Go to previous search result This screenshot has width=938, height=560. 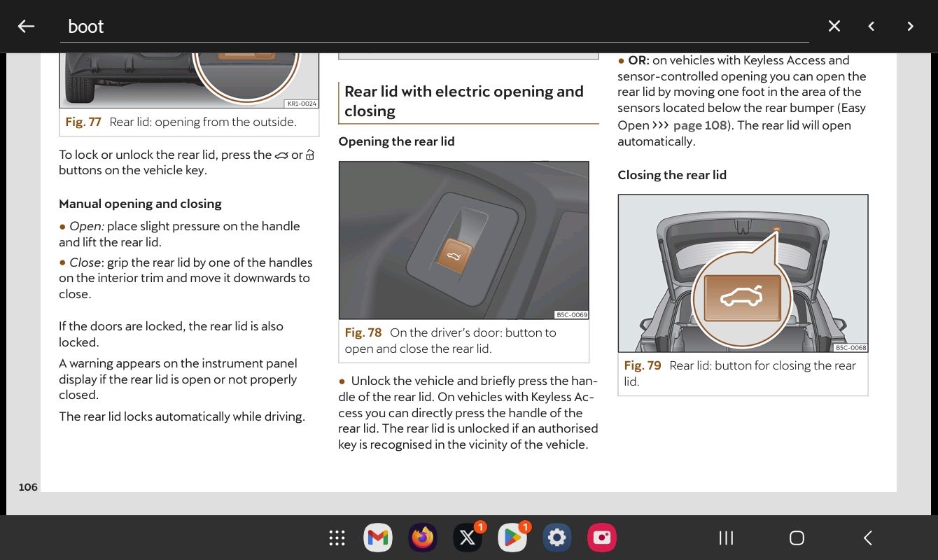tap(871, 27)
